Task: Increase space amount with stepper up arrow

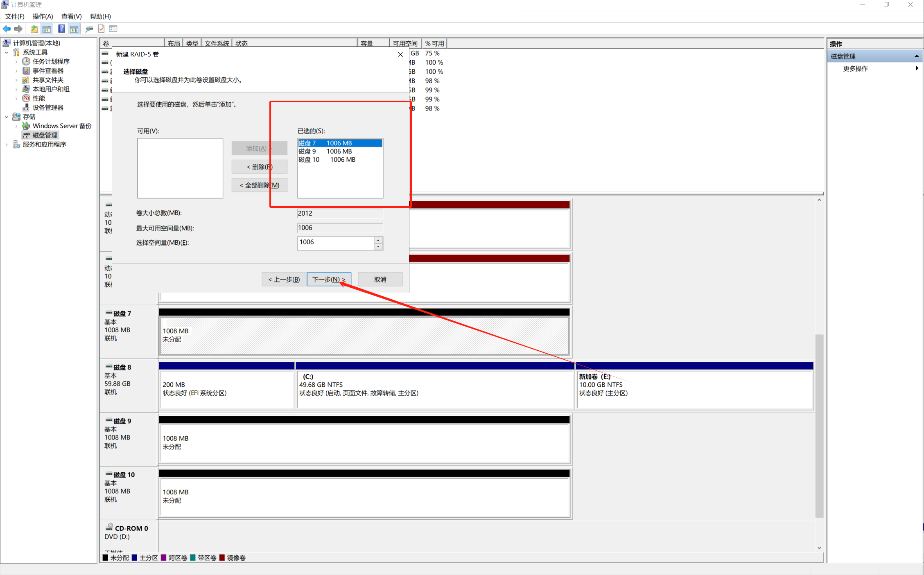Action: click(379, 240)
